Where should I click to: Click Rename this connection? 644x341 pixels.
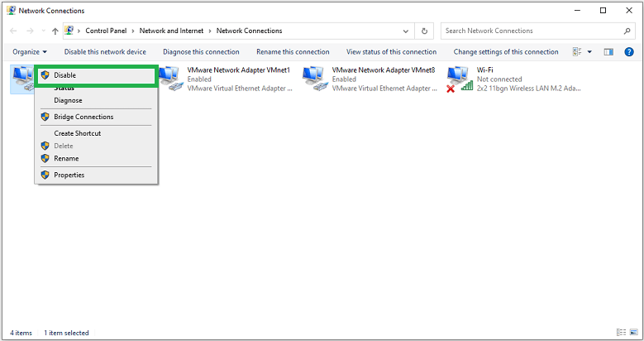293,52
